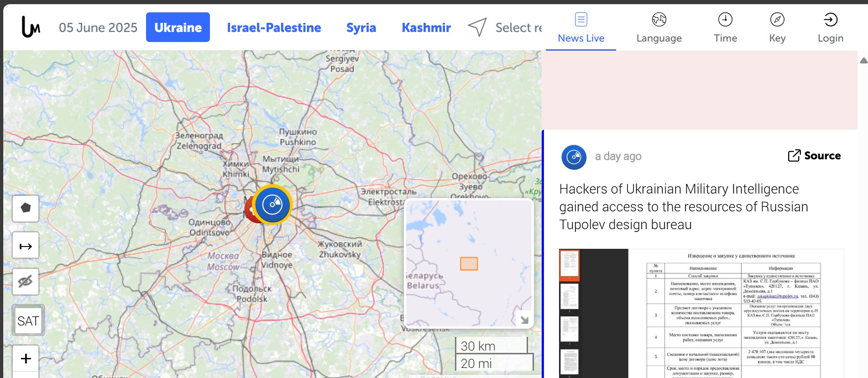Screen dimensions: 868x378
Task: Open the map Key legend
Action: [777, 28]
